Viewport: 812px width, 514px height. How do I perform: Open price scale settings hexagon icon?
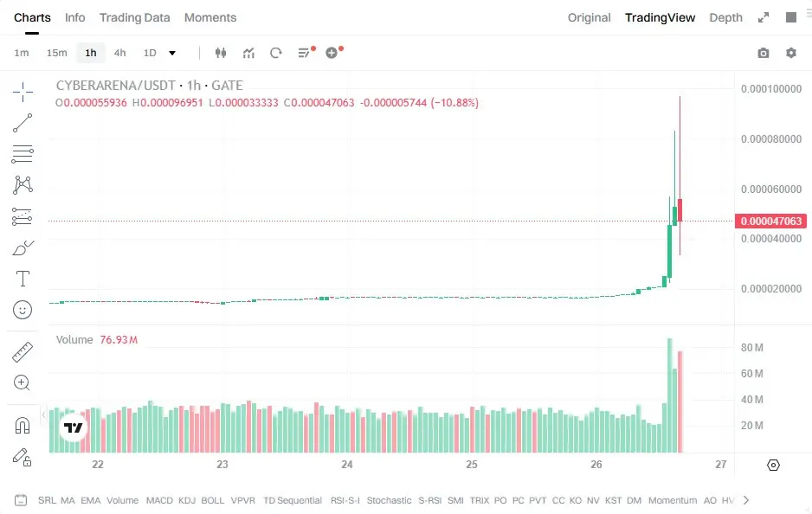[x=773, y=465]
